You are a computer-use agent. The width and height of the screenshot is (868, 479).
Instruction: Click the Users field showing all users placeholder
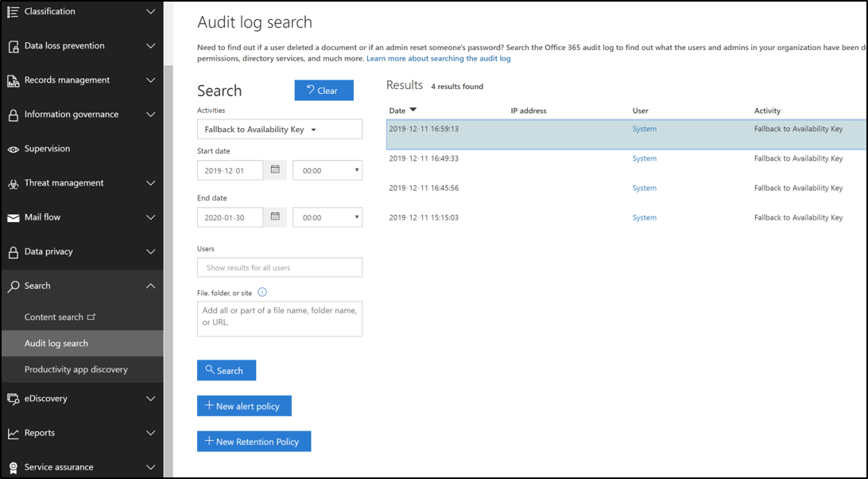[280, 267]
